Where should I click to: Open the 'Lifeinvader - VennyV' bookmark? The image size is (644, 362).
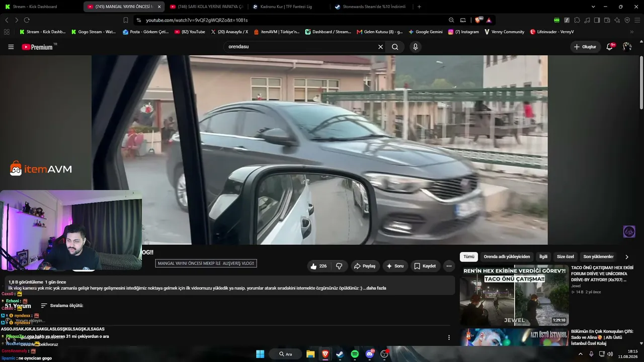tap(552, 32)
